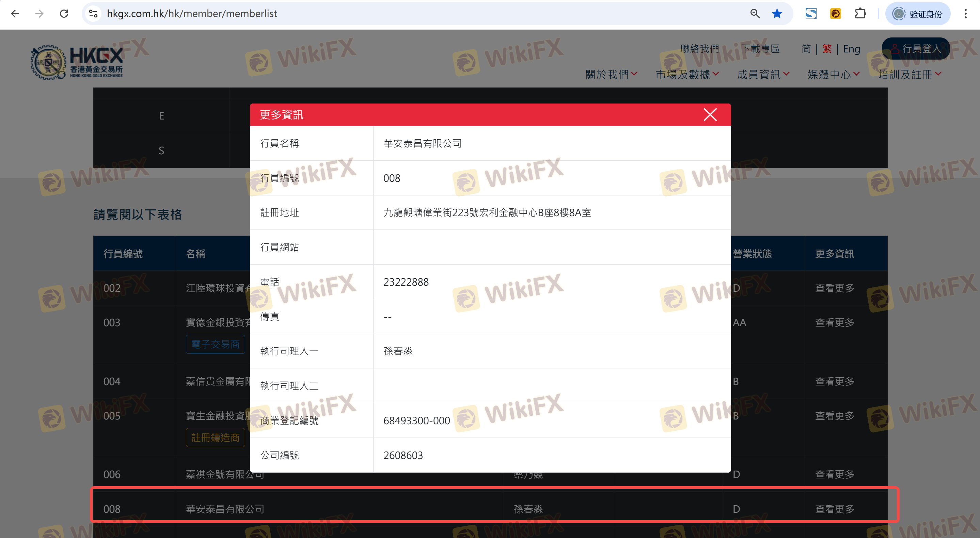Click the 行員登入 login button
Viewport: 980px width, 538px height.
[x=916, y=49]
